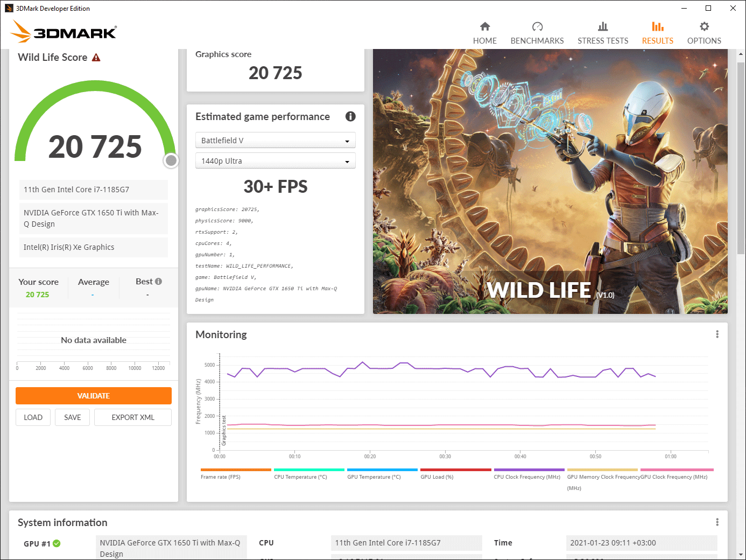746x560 pixels.
Task: Click the 11th Gen Intel Core i7-1185G7 score panel row
Action: point(94,190)
